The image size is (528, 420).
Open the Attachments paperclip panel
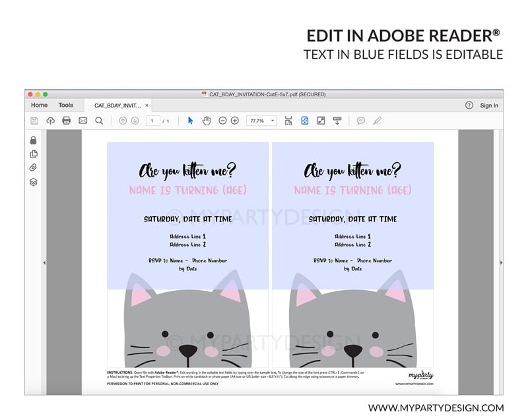click(34, 168)
